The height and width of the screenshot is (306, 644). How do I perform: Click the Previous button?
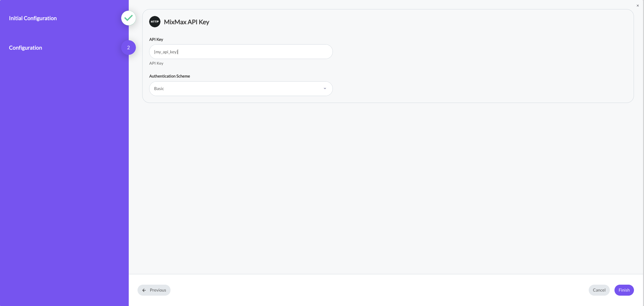click(154, 290)
